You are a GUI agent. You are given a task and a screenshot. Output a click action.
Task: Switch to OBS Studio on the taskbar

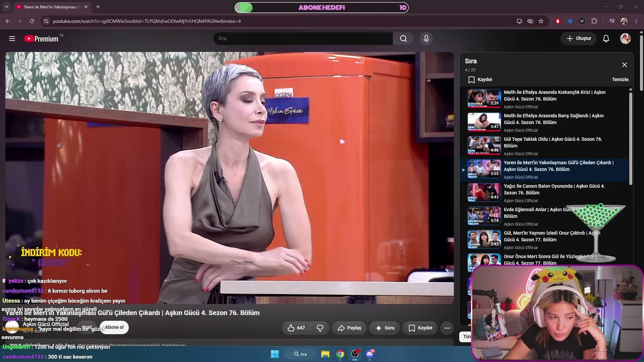[355, 354]
